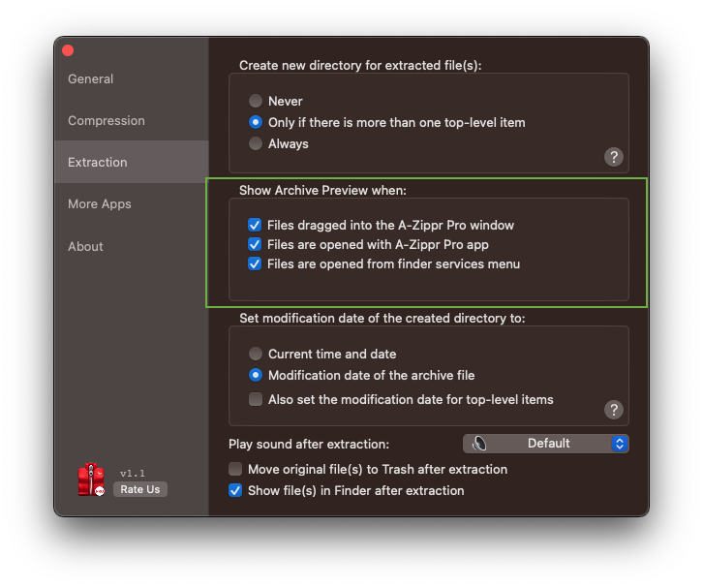Screen dimensions: 703x588
Task: Click the Create new directory heading text
Action: [x=360, y=66]
